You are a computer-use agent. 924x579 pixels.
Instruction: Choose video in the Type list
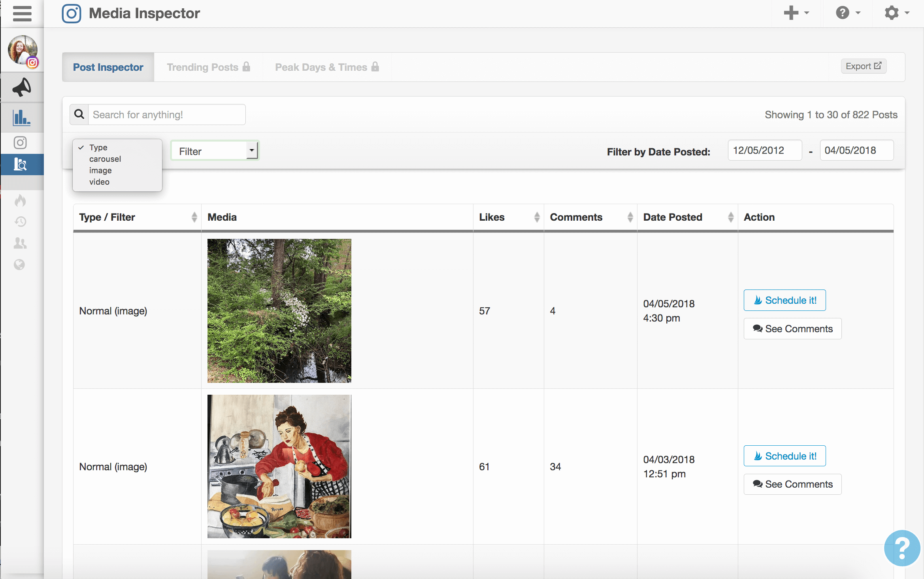(x=99, y=182)
